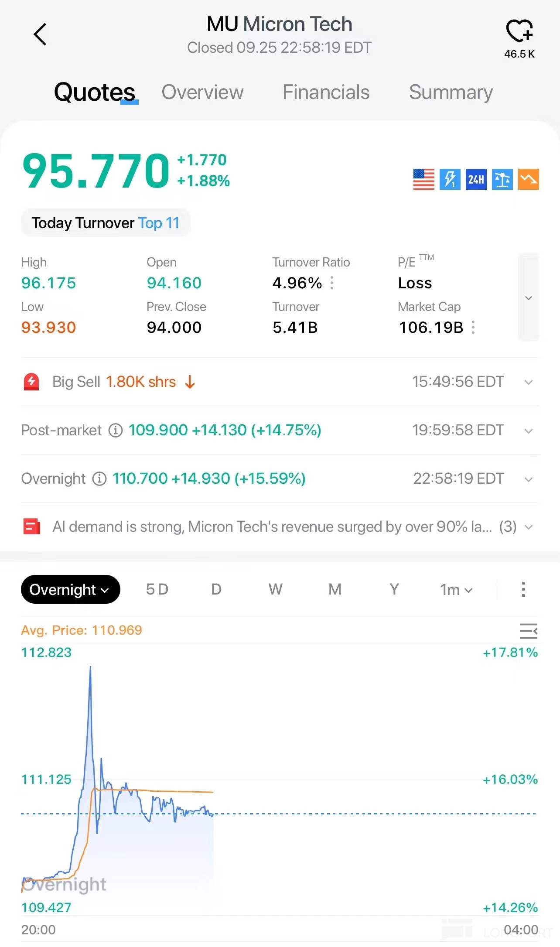The image size is (560, 947).
Task: Tap the orange downtrend chart icon
Action: click(x=528, y=179)
